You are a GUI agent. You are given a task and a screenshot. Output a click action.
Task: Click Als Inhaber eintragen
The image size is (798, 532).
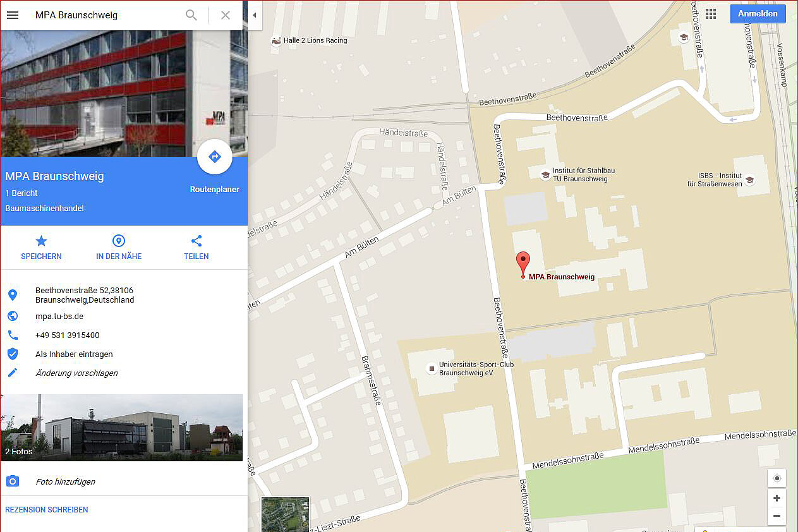[74, 354]
